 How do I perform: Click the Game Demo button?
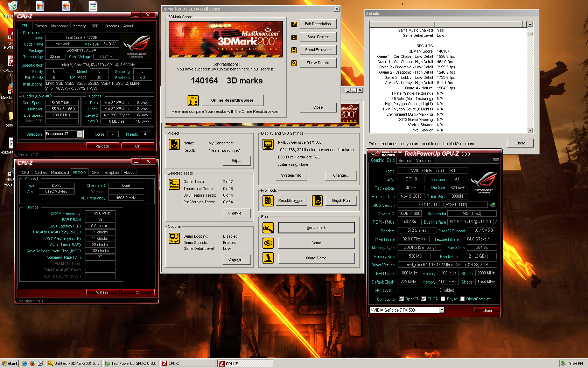[x=316, y=258]
